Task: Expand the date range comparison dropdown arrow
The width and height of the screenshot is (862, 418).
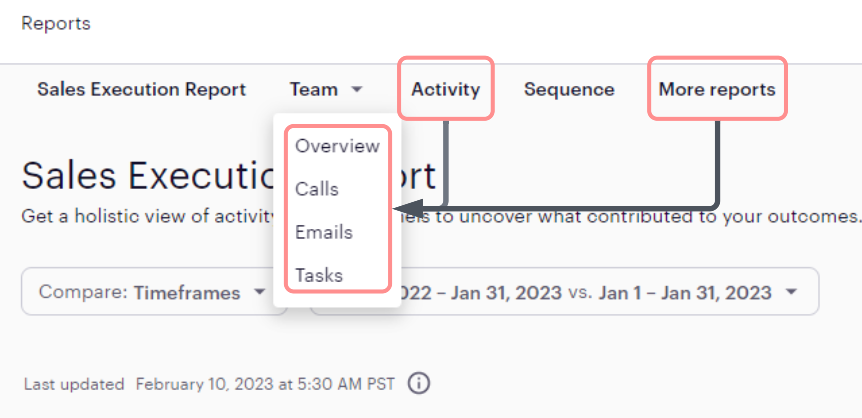Action: click(x=792, y=292)
